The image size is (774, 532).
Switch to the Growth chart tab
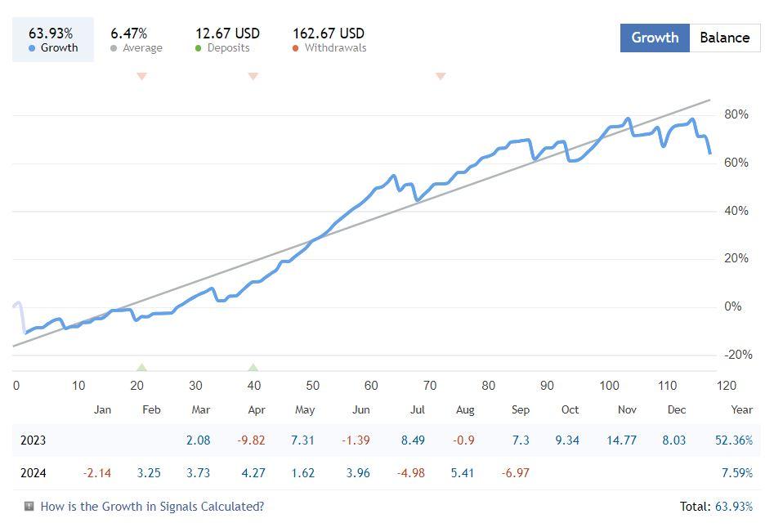point(655,38)
